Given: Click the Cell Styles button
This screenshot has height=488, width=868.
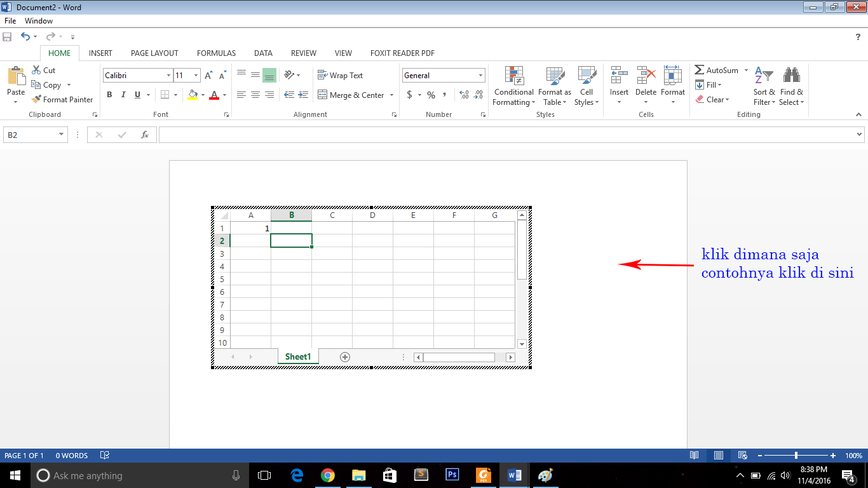Looking at the screenshot, I should [586, 86].
